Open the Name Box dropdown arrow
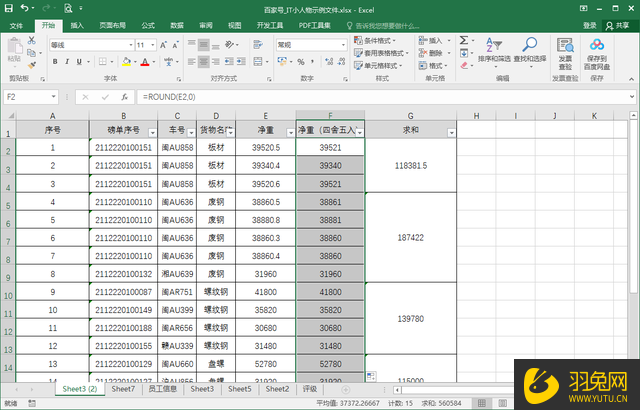 [53, 97]
